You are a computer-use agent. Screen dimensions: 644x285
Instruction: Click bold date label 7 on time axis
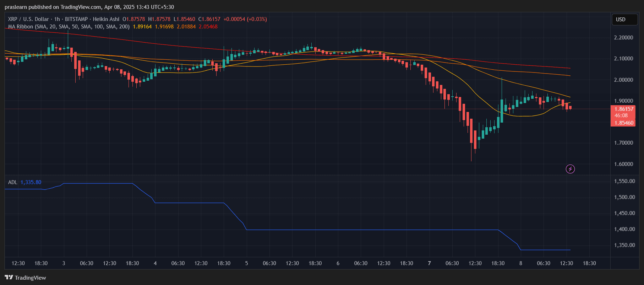pos(429,263)
